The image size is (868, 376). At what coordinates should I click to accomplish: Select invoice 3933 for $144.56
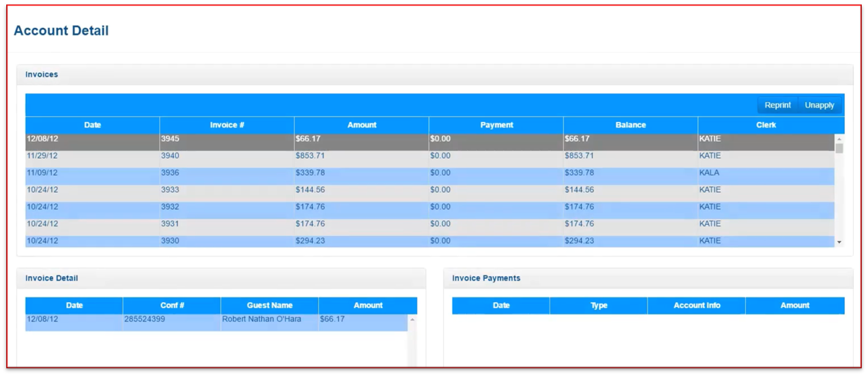tap(227, 190)
